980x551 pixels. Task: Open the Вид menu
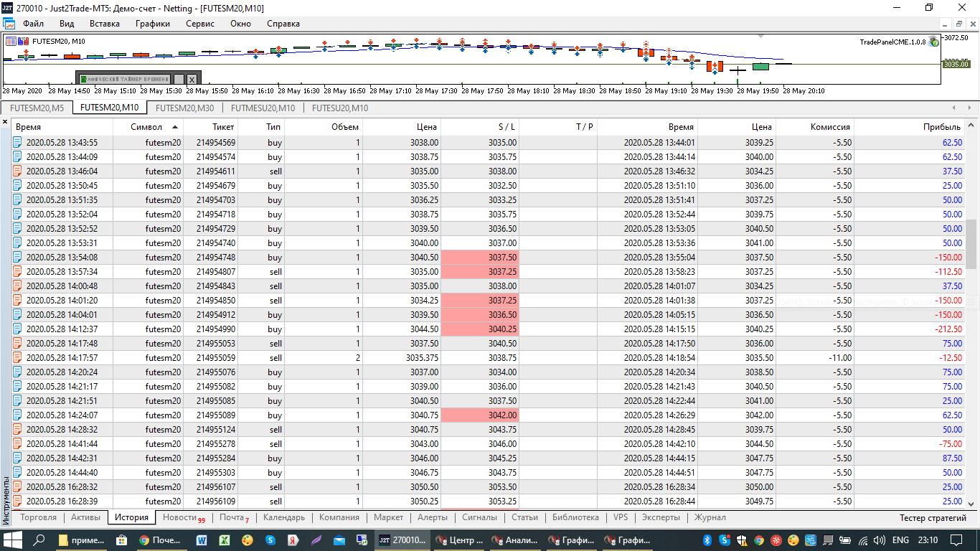[x=67, y=24]
